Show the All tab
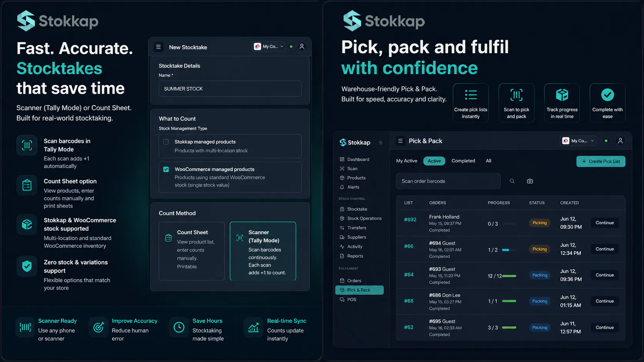644x362 pixels. coord(488,161)
